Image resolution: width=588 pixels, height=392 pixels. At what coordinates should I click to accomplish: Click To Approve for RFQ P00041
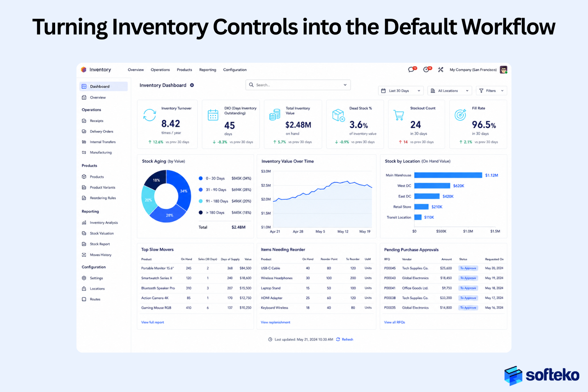[x=468, y=288]
